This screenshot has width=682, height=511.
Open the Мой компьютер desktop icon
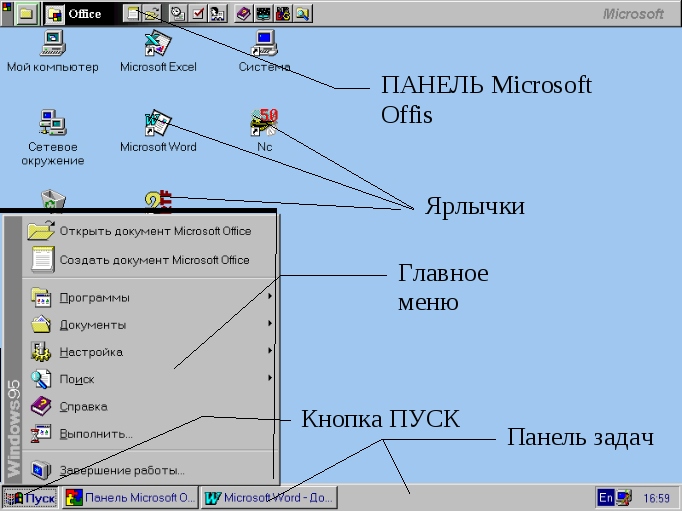click(x=53, y=51)
